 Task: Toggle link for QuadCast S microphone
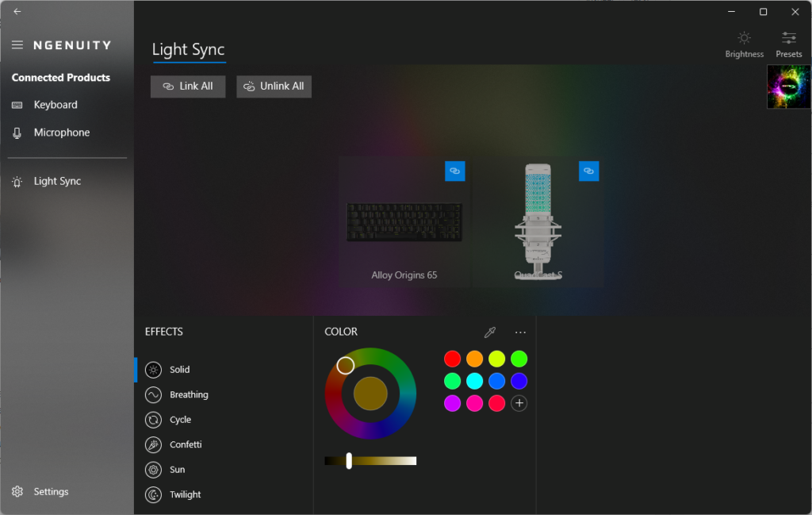click(589, 171)
